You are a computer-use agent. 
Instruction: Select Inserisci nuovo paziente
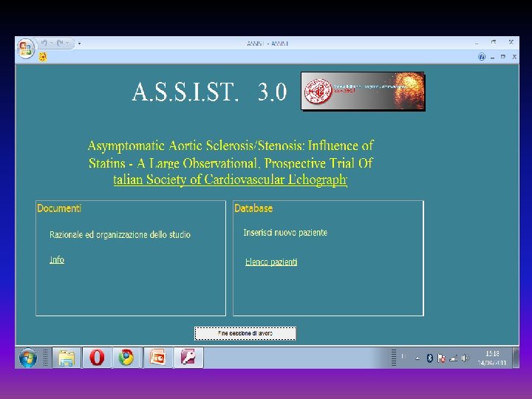point(285,233)
